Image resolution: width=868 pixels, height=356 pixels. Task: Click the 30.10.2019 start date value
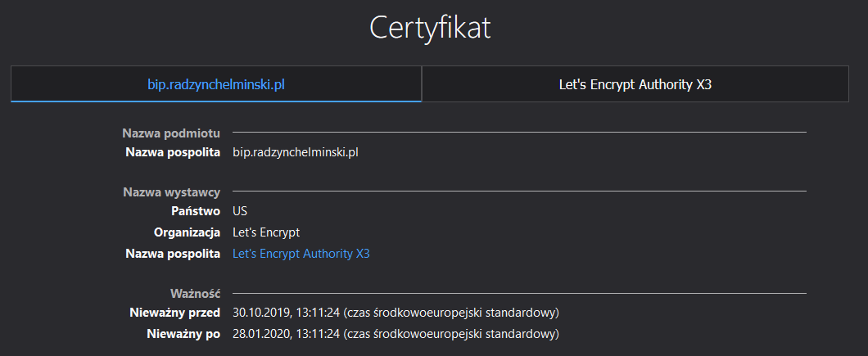click(x=396, y=313)
